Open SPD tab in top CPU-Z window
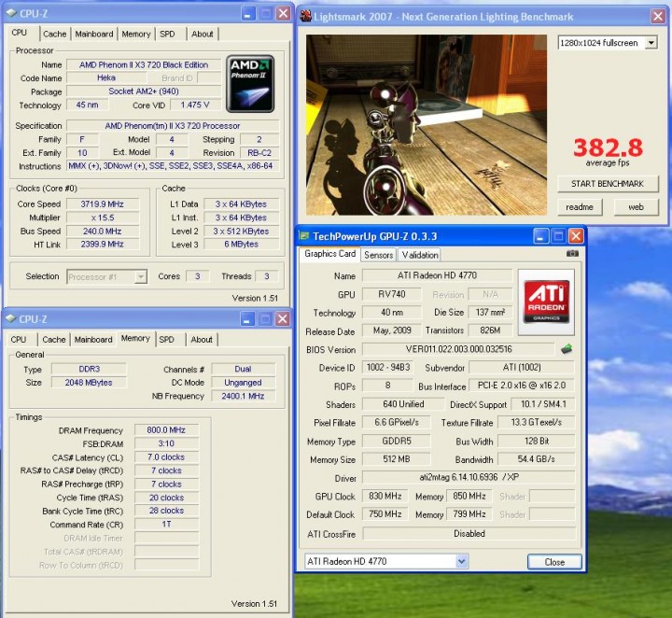Screen dimensions: 672x618 click(x=167, y=34)
